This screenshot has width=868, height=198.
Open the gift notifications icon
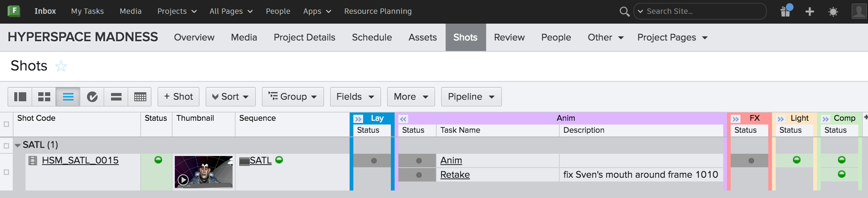[x=785, y=11]
